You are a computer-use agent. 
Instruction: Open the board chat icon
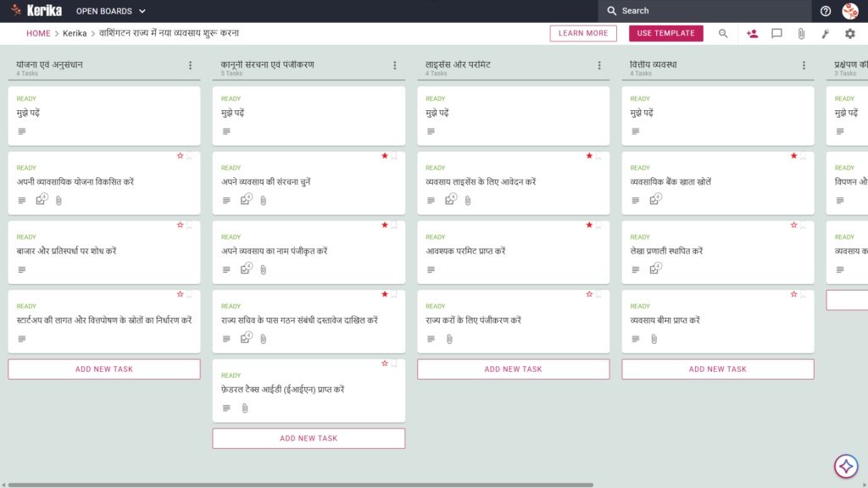click(x=776, y=34)
